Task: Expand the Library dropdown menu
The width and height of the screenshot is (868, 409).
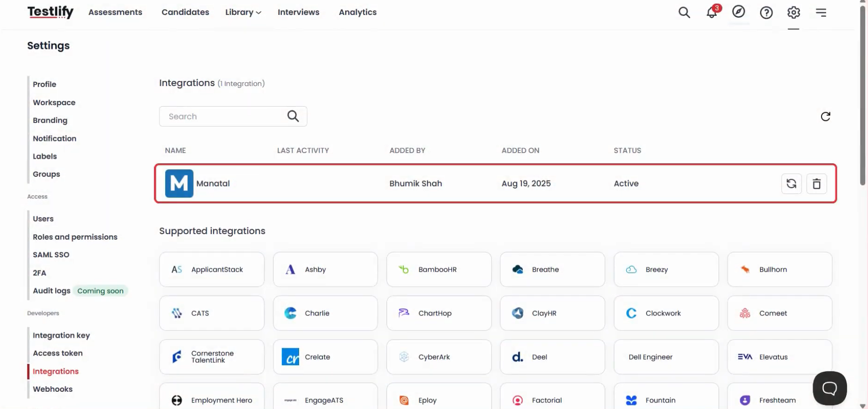Action: 243,12
